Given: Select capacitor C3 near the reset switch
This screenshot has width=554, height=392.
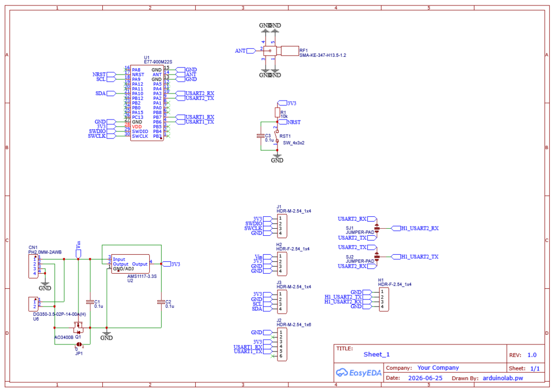Looking at the screenshot, I should click(x=261, y=136).
